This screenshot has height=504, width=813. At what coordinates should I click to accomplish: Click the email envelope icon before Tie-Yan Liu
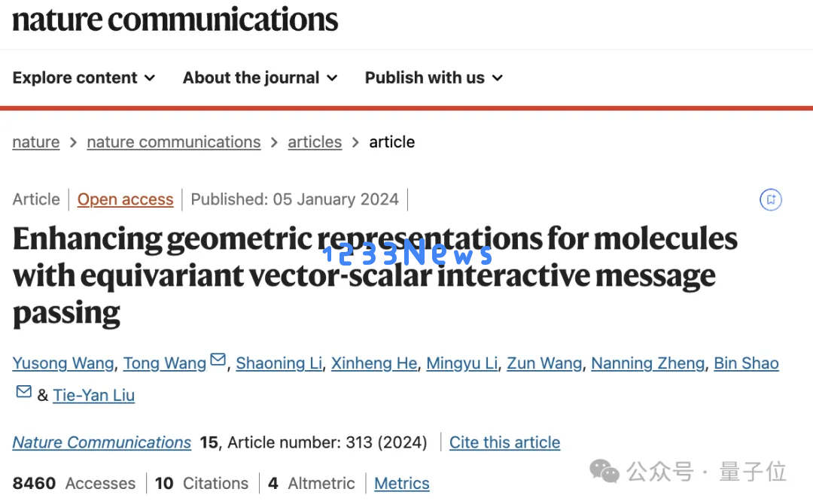(24, 391)
